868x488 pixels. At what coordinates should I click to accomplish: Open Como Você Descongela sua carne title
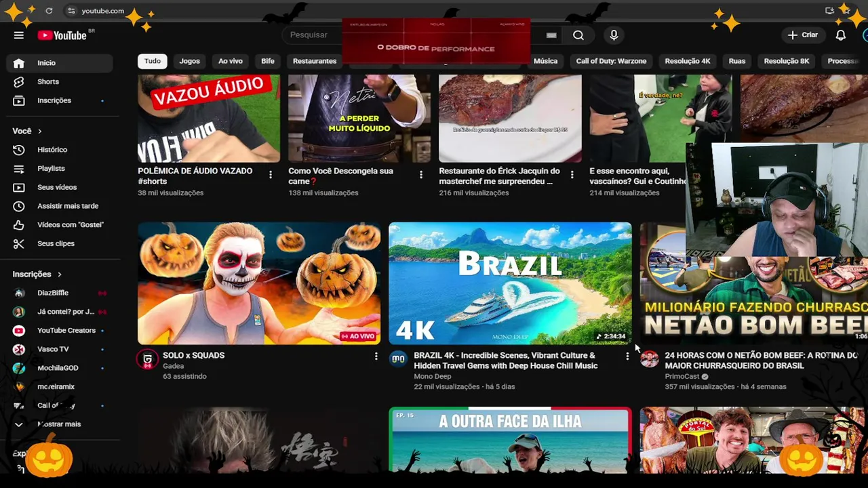tap(340, 176)
